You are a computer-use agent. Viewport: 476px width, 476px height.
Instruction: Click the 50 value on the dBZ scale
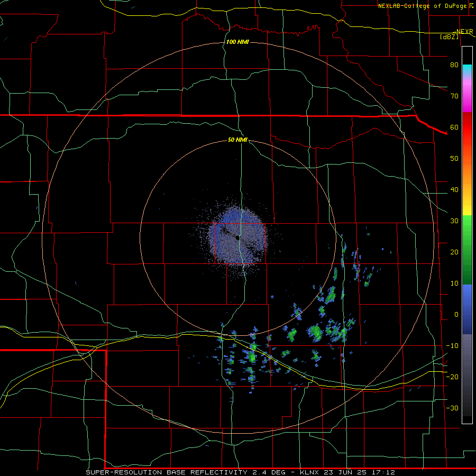[x=454, y=159]
